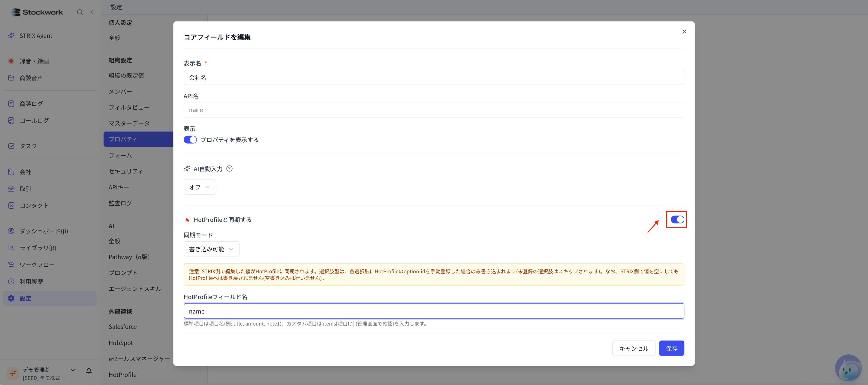Image resolution: width=868 pixels, height=385 pixels.
Task: Click the AI自動入力 sparkle icon
Action: pos(187,168)
